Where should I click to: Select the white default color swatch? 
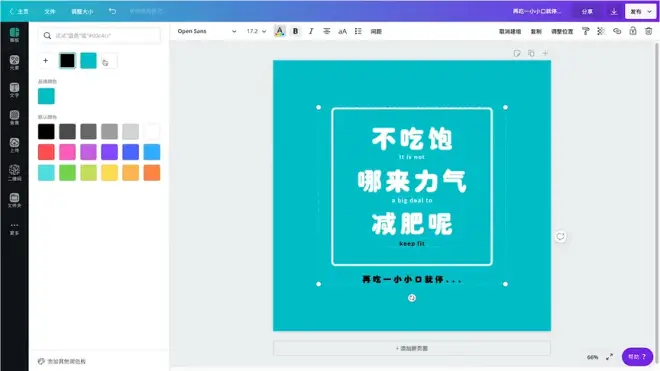tap(152, 131)
